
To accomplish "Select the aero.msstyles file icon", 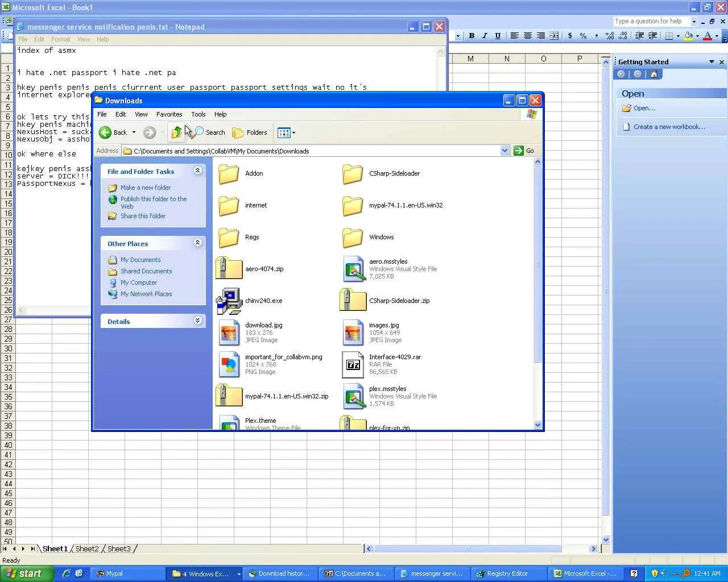I will coord(353,269).
